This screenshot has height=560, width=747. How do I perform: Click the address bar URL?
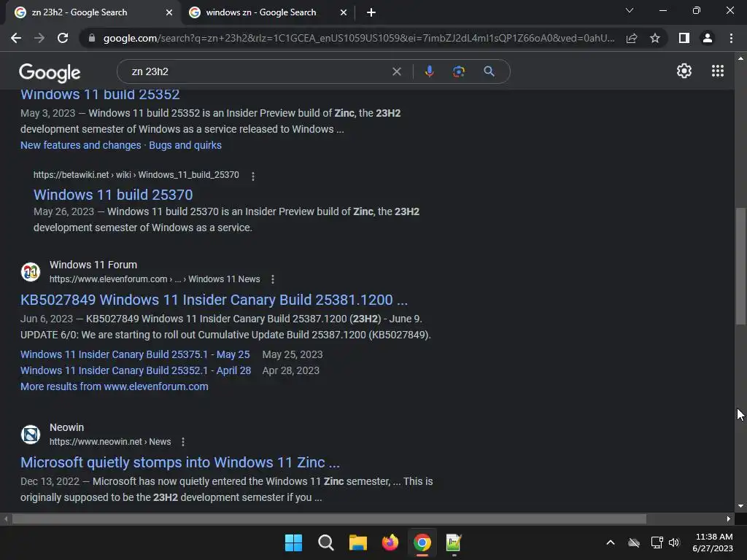[x=359, y=38]
